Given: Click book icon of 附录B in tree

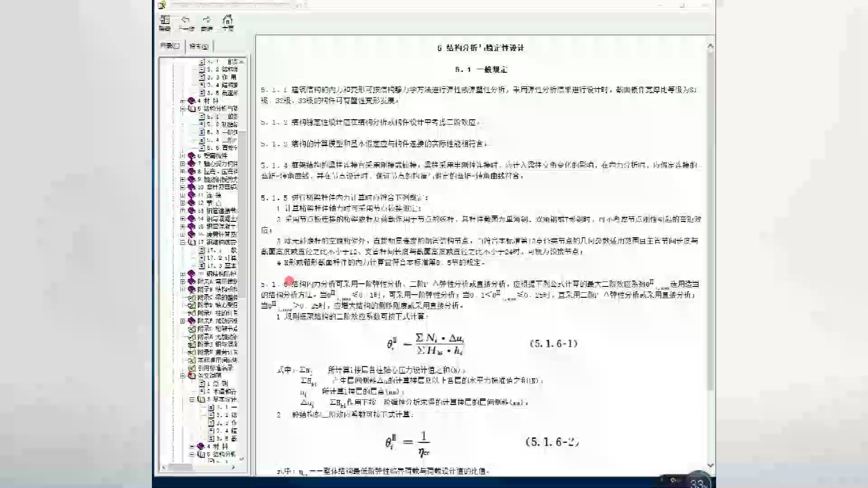Looking at the screenshot, I should point(191,289).
